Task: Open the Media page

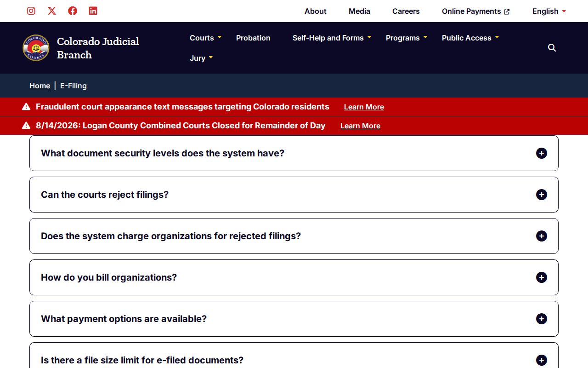Action: pyautogui.click(x=359, y=11)
